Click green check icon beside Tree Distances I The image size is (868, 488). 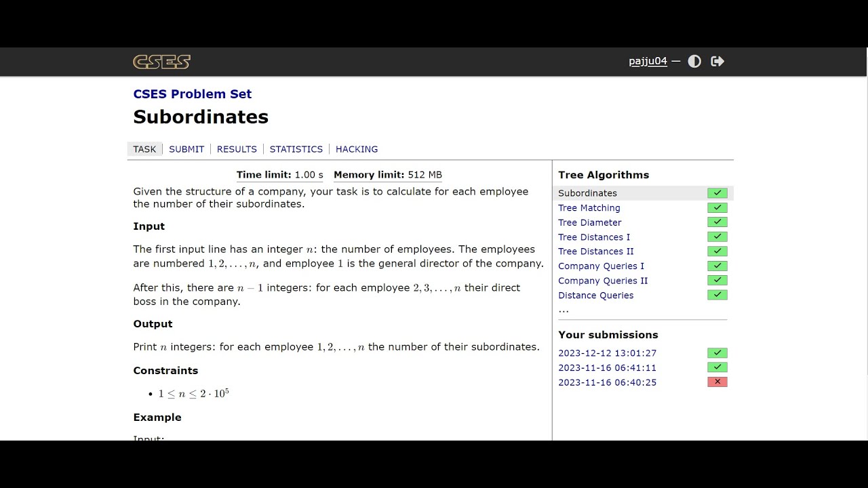coord(717,237)
